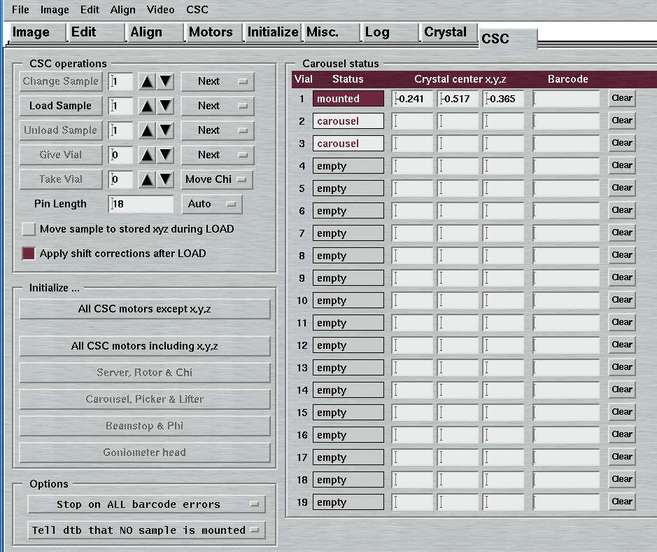Click up arrow next to Take Vial
Screen dimensions: 657x552
[x=149, y=180]
